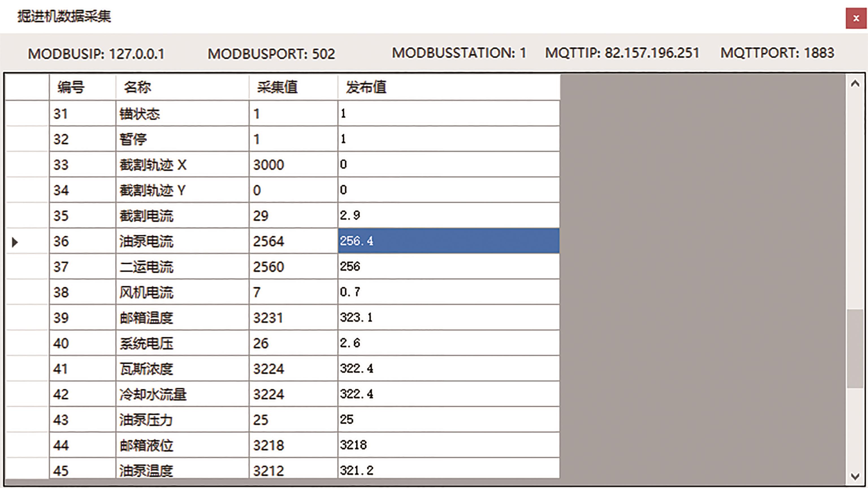Click the vertical scrollbar thumb
Viewport: 868px width, 488px height.
click(855, 348)
